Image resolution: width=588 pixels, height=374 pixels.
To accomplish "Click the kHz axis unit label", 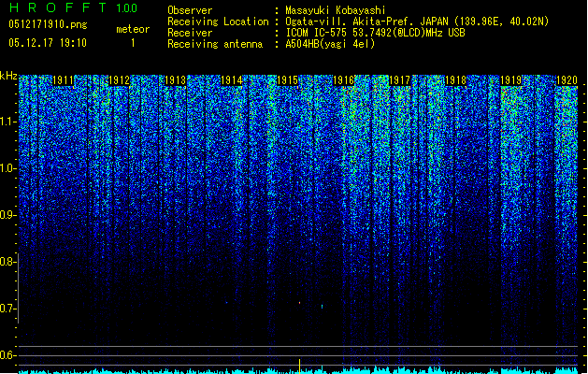I will click(x=8, y=76).
